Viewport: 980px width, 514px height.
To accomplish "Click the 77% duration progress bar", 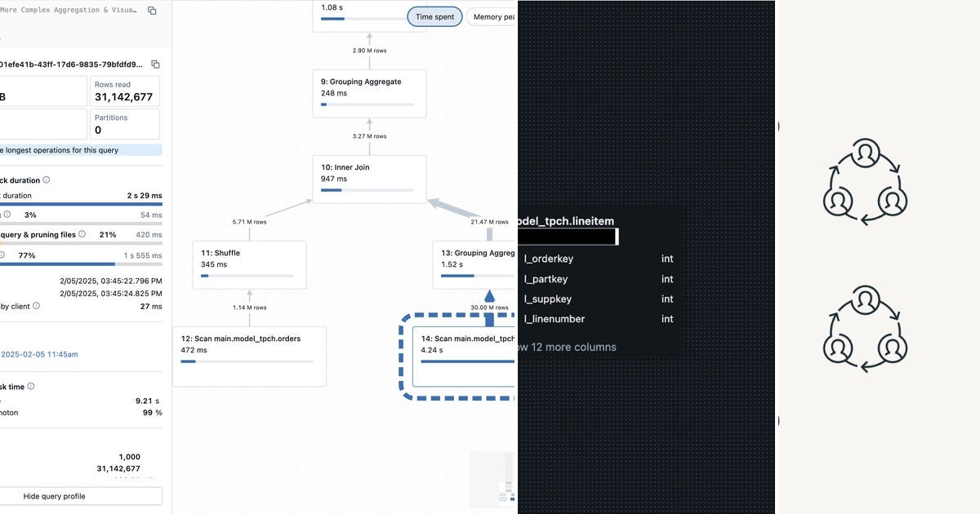I will 57,264.
